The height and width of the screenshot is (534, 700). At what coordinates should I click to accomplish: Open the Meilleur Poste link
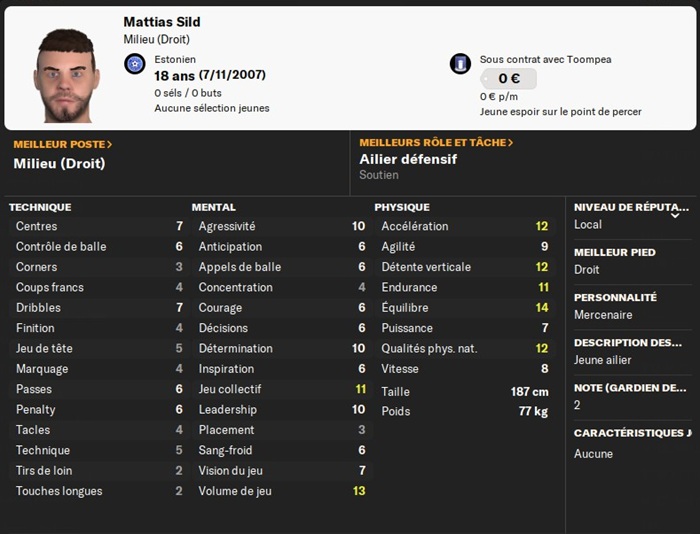[63, 144]
